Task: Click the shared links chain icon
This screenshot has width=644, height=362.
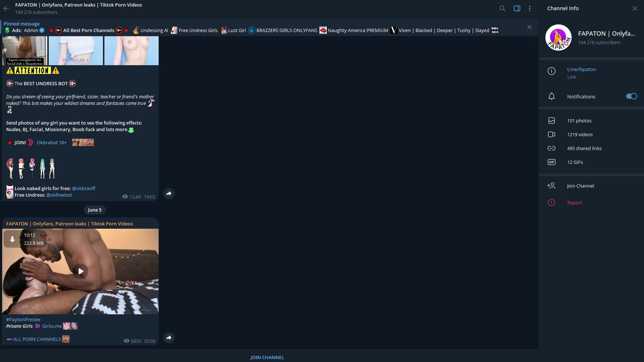Action: 552,148
